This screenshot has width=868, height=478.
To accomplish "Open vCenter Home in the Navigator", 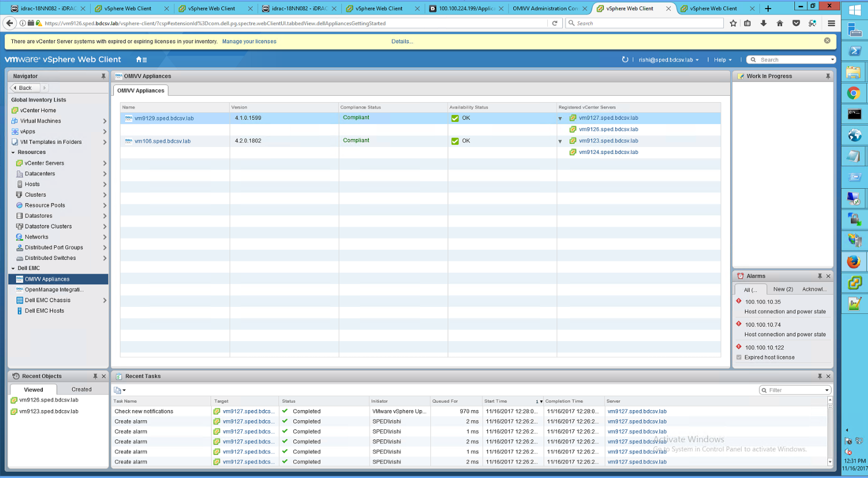I will pos(38,111).
